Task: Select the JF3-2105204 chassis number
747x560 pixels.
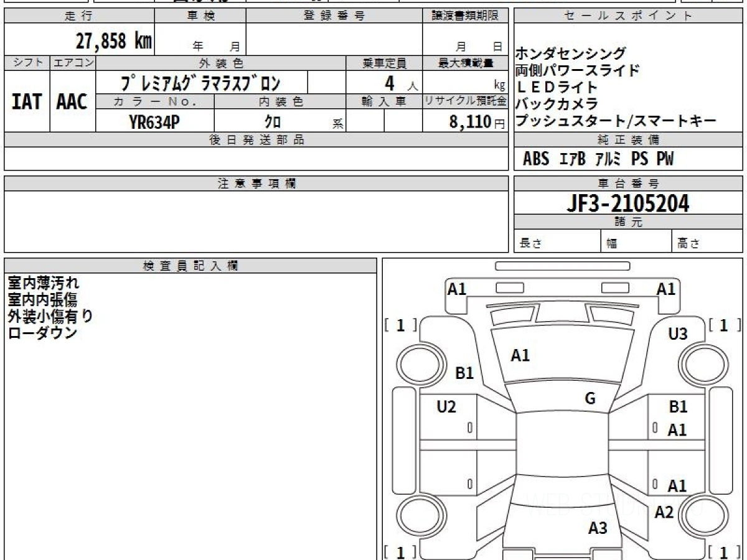Action: point(628,203)
